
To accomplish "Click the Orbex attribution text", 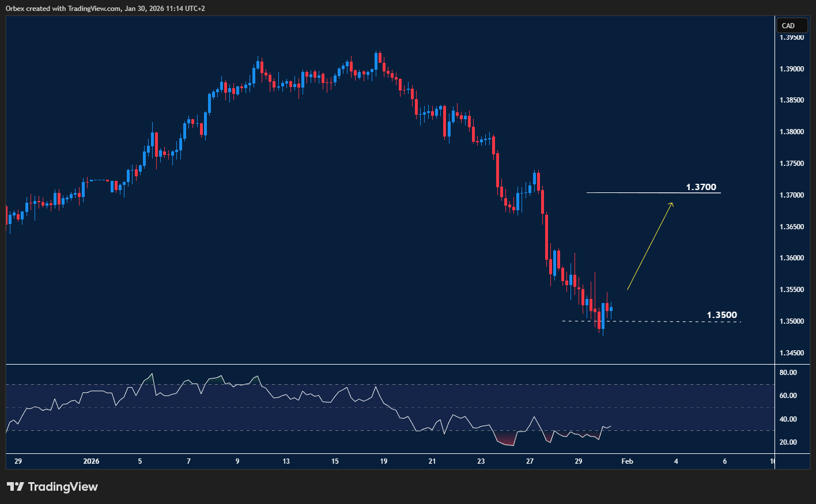I will pyautogui.click(x=14, y=9).
